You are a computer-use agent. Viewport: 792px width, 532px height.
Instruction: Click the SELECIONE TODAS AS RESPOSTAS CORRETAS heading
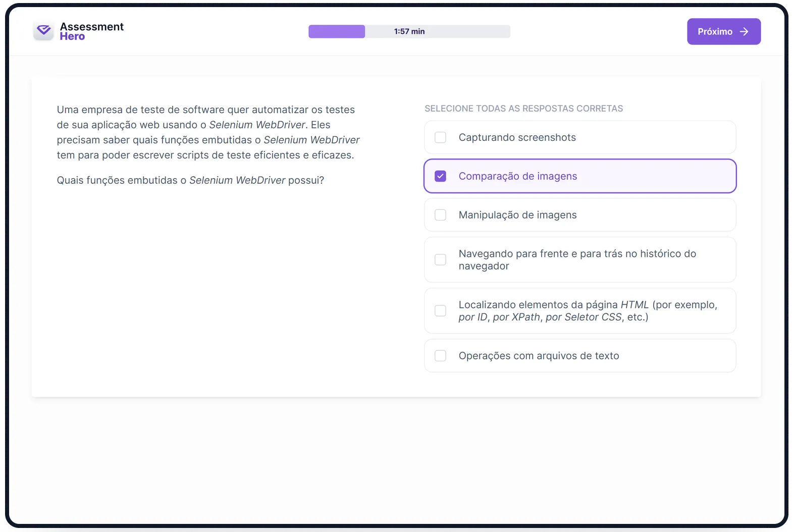523,109
